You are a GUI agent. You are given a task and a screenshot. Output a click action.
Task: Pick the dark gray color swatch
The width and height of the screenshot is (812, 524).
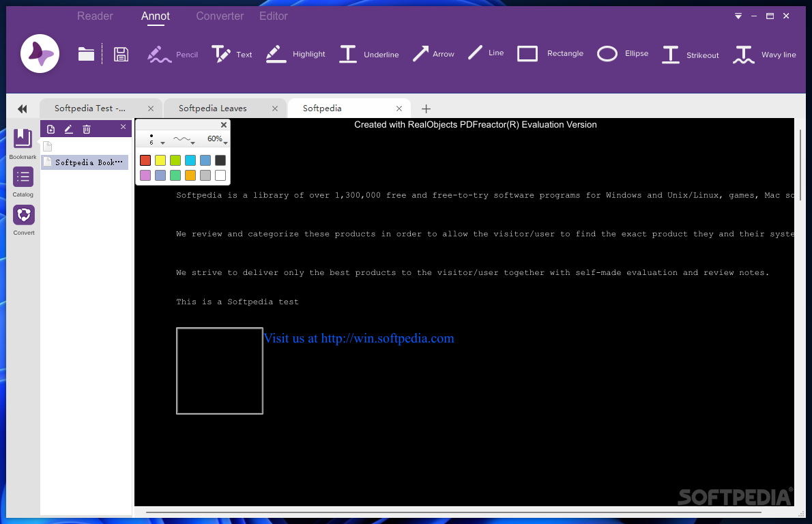pos(220,160)
